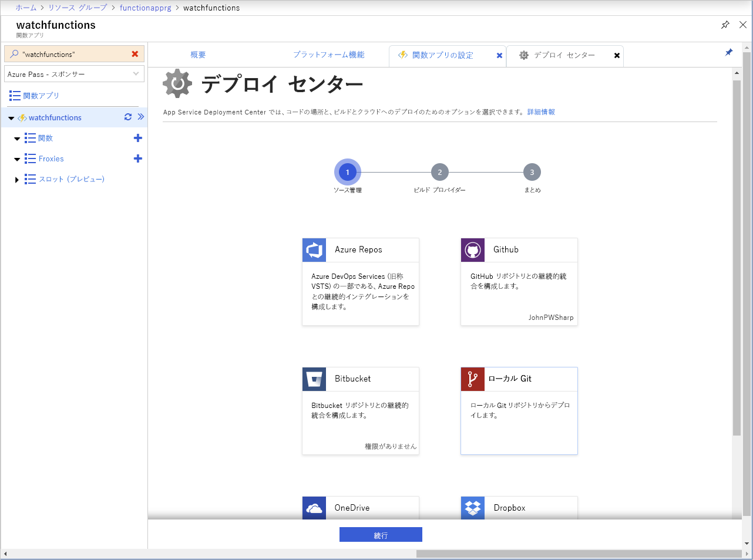The image size is (753, 560).
Task: Close the 関数アプリの設定 tab
Action: click(500, 56)
